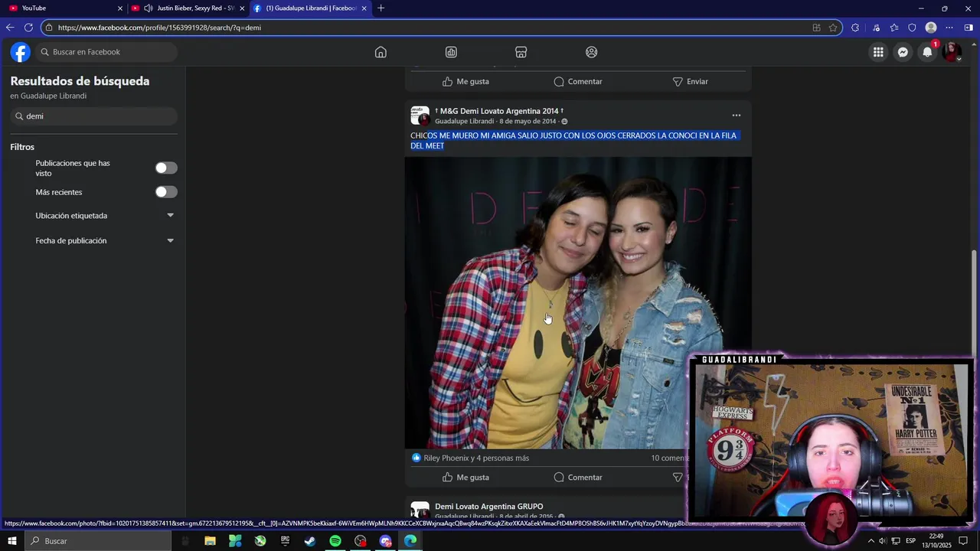Viewport: 980px width, 551px height.
Task: Click 'Me gusta' on the top post
Action: [465, 81]
